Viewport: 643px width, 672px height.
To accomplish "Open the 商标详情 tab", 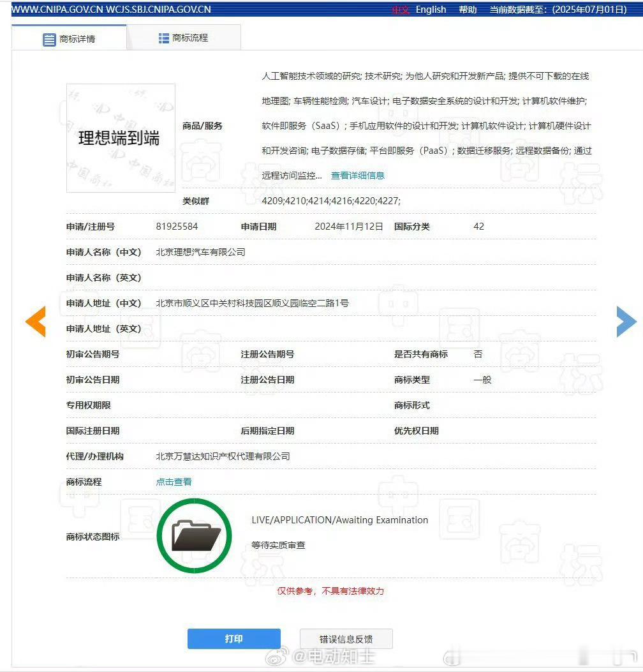I will click(x=69, y=39).
